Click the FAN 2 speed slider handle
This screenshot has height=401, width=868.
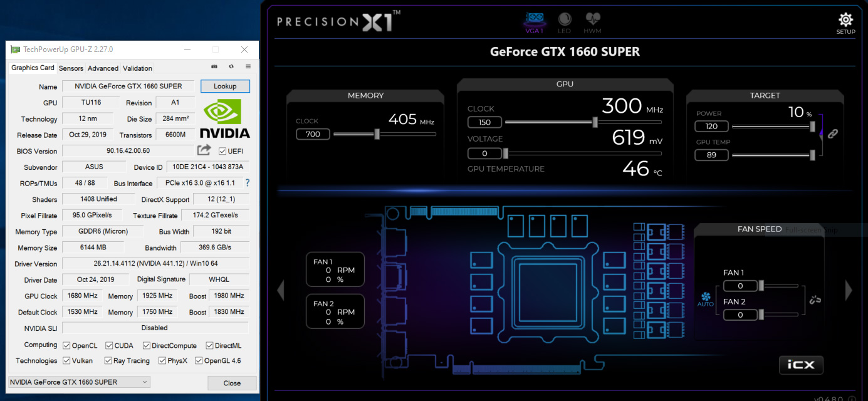point(761,315)
